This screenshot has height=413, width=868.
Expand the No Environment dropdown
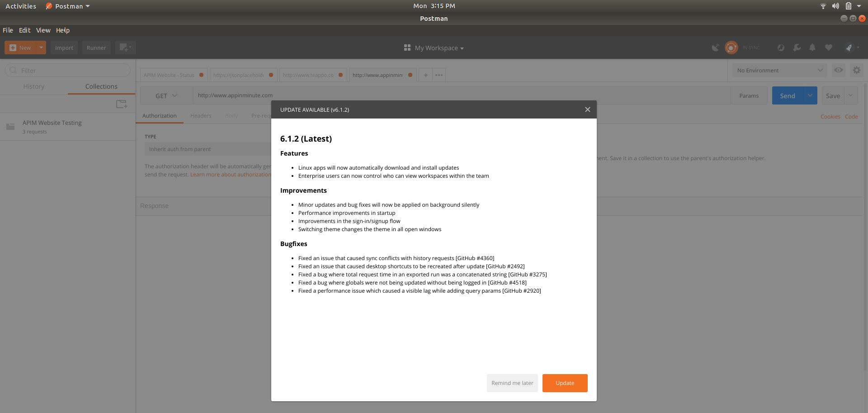tap(780, 70)
